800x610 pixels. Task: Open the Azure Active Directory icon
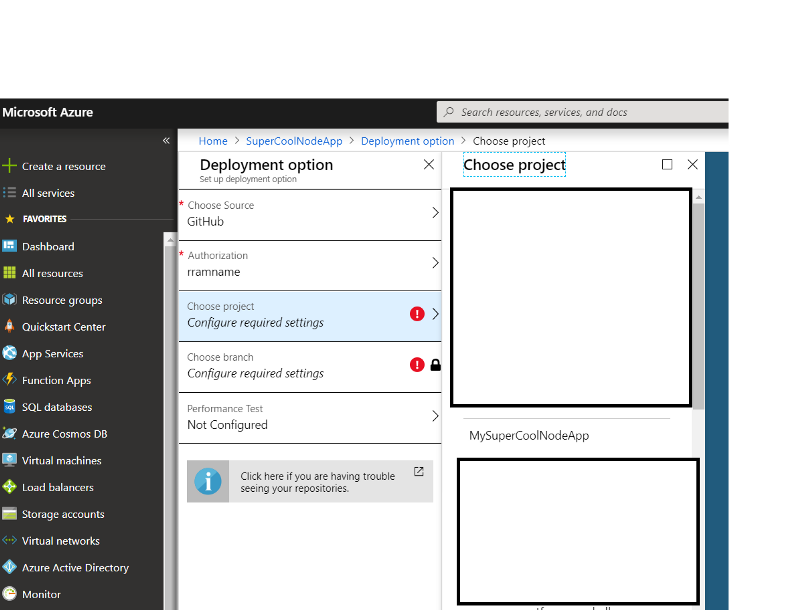coord(9,567)
